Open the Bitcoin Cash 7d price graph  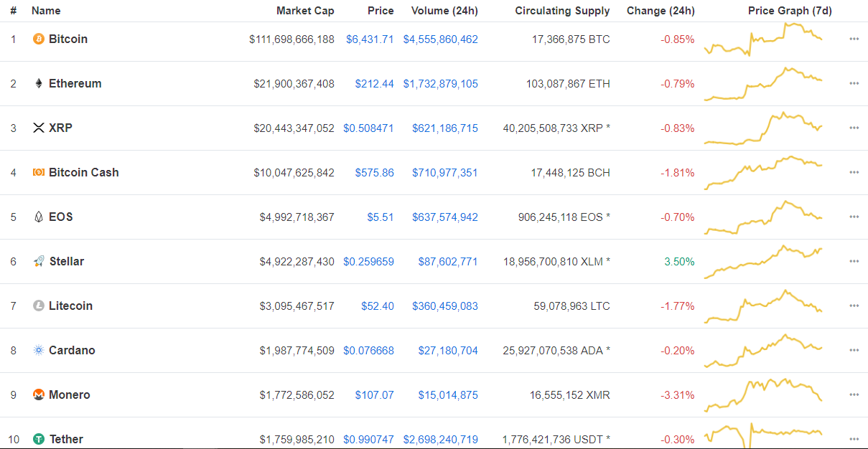click(763, 173)
